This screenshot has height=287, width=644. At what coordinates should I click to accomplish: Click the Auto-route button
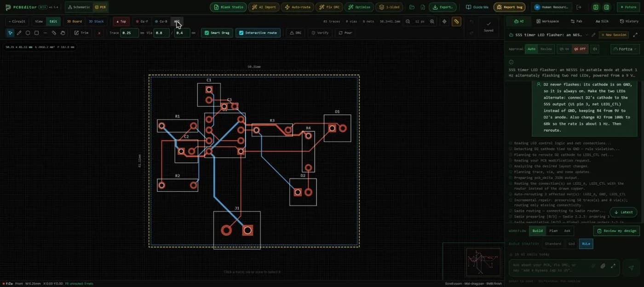point(298,7)
